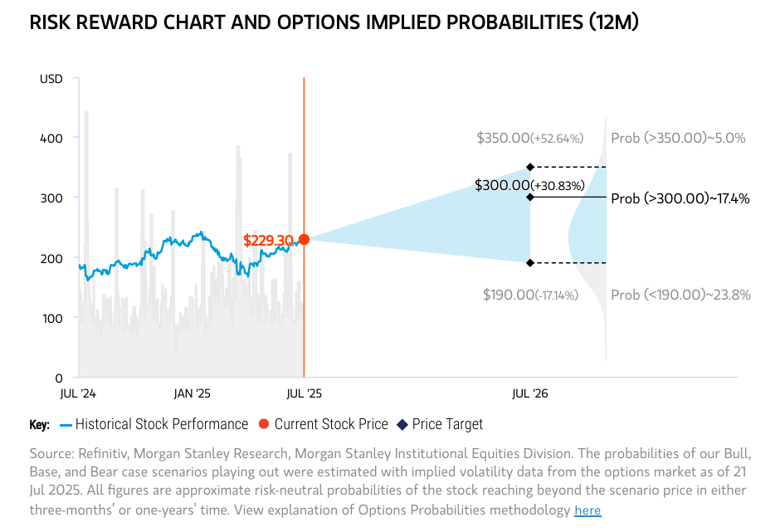Select the $300.00 (+30.83%) base case label
Screen dimensions: 780x532
[x=529, y=185]
